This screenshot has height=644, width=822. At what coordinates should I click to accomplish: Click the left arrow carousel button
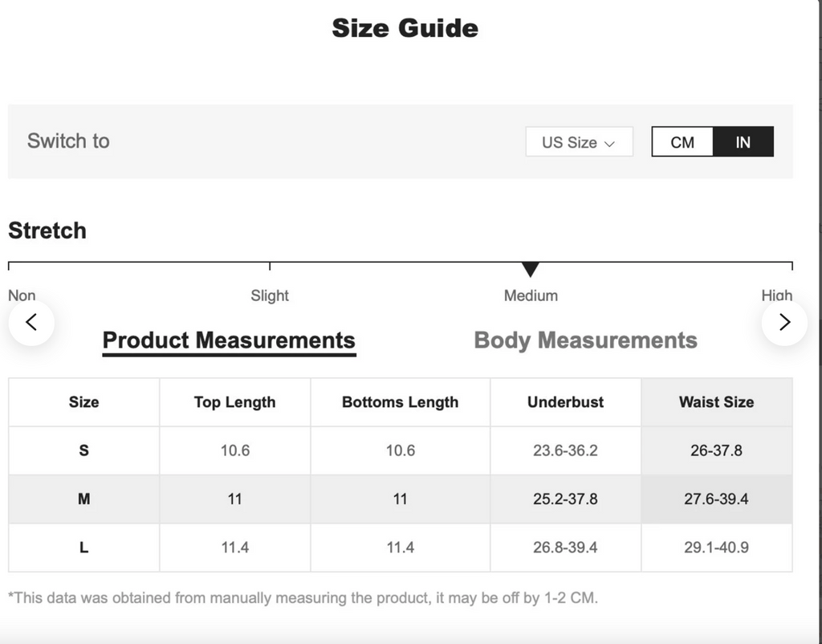tap(31, 323)
